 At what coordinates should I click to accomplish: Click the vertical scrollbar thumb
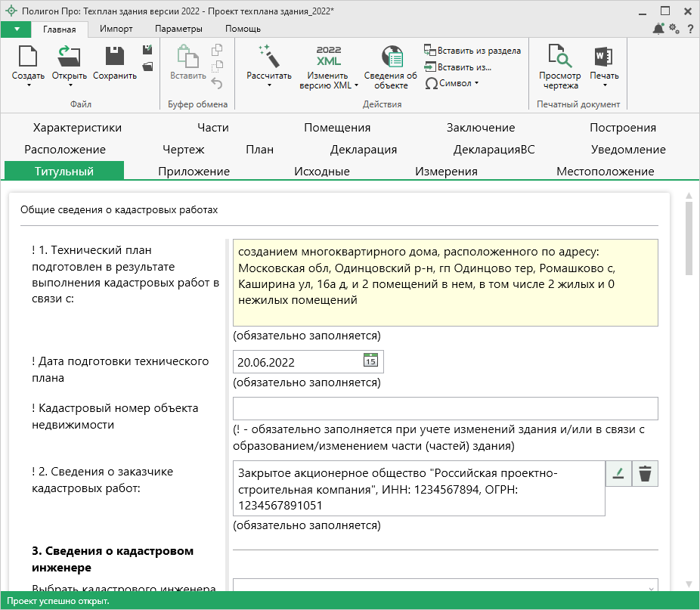pos(688,238)
